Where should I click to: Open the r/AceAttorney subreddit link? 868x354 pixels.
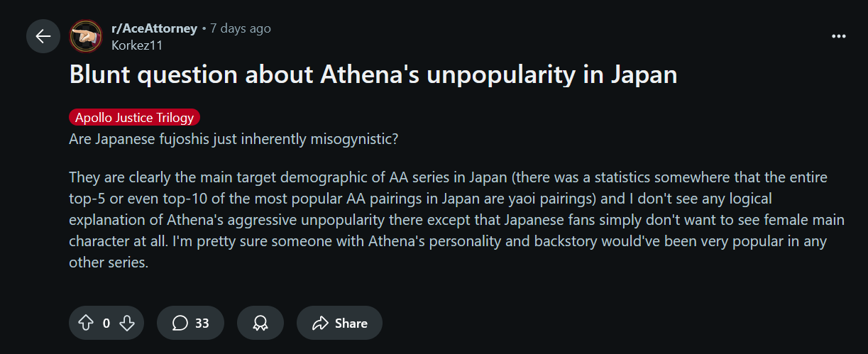pos(154,28)
